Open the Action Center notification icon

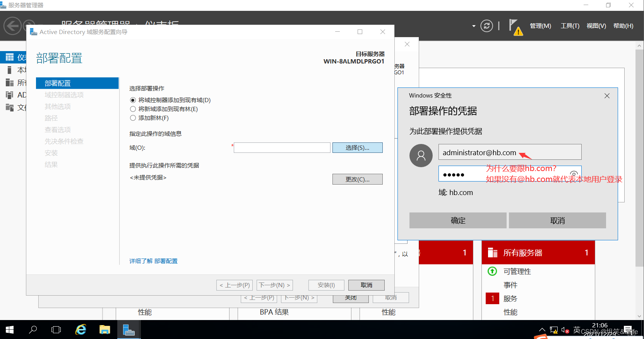coord(628,330)
